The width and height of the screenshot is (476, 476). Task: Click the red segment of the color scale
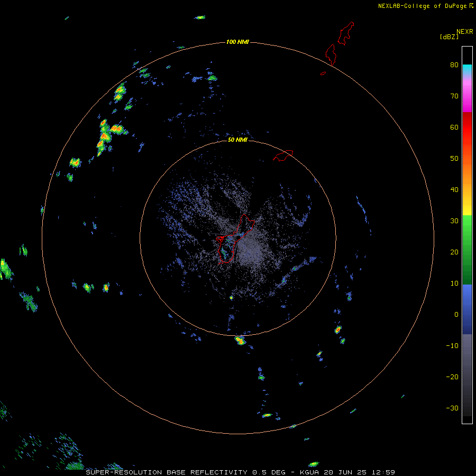467,127
